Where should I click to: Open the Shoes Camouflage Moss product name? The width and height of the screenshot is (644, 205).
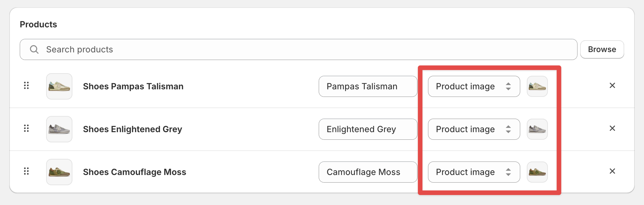(134, 172)
